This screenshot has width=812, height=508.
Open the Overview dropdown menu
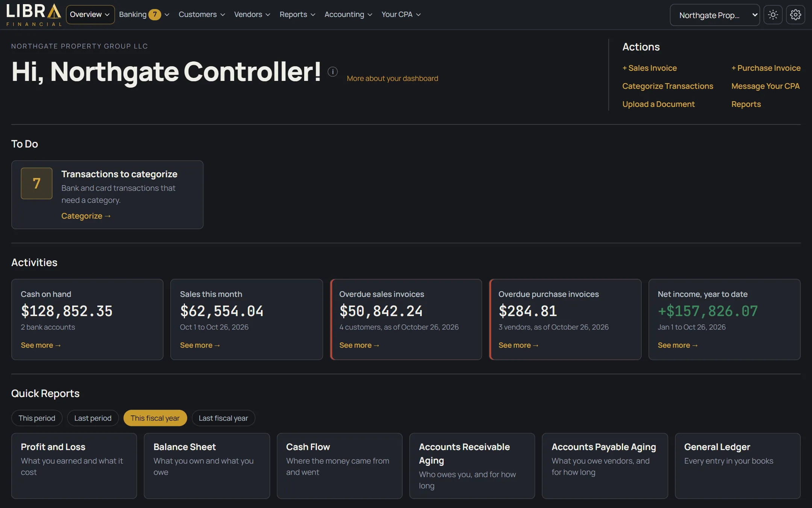tap(90, 15)
